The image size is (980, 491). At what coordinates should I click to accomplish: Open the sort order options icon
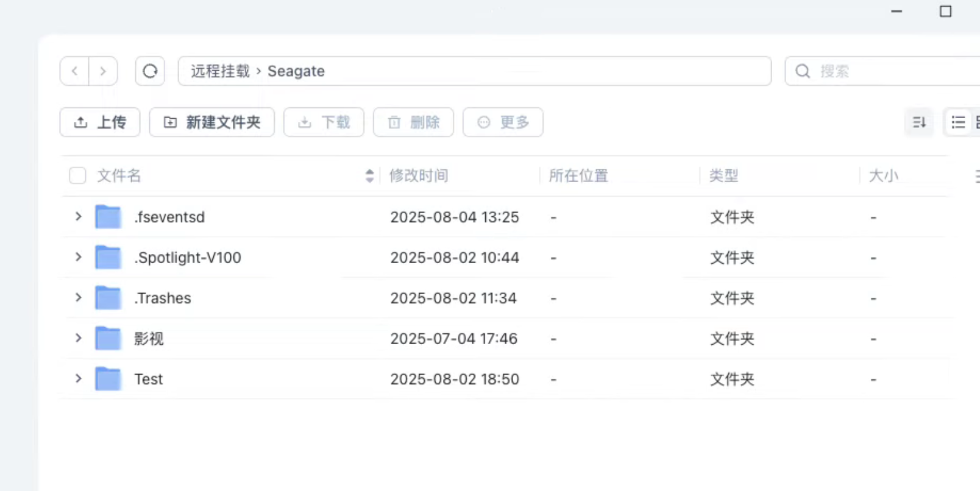click(919, 122)
